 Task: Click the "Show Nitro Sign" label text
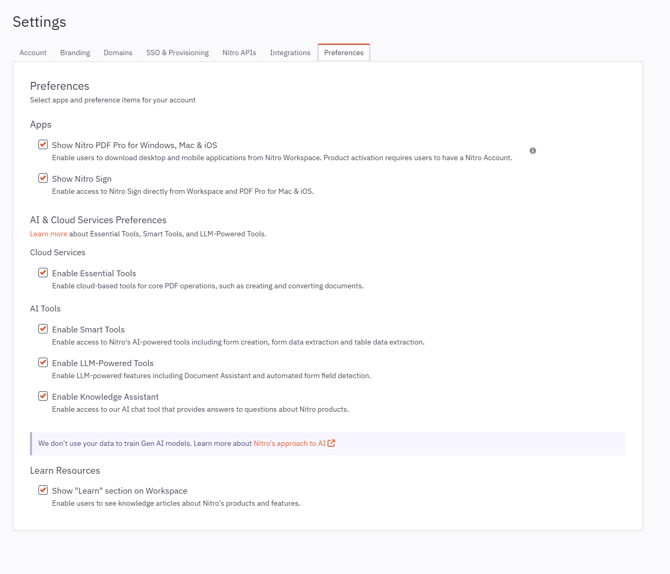pyautogui.click(x=82, y=179)
